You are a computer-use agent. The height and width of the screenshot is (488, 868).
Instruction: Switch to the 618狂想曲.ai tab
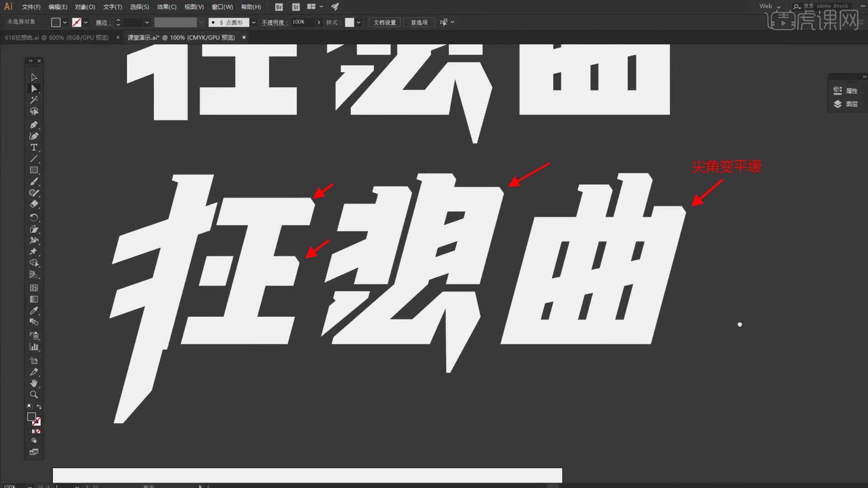coord(57,38)
